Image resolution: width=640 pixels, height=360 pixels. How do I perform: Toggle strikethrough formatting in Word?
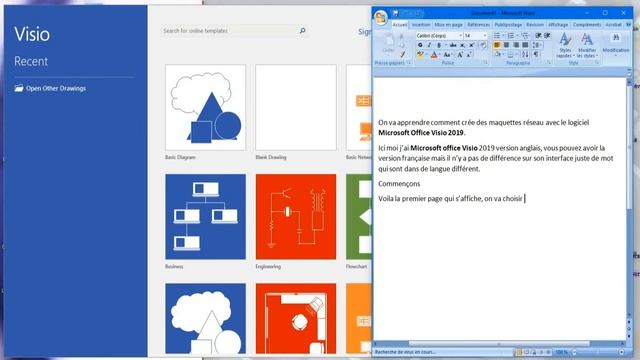(x=453, y=45)
